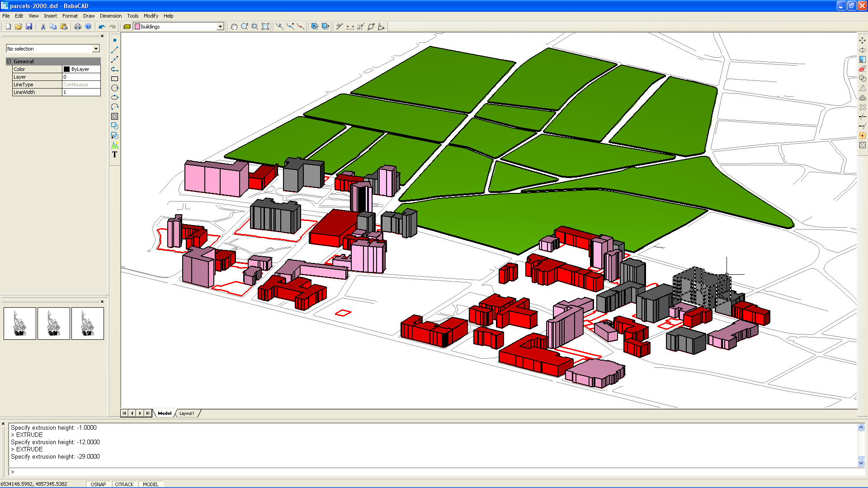The height and width of the screenshot is (488, 868).
Task: Toggle MODEL mode in status bar
Action: [x=151, y=484]
